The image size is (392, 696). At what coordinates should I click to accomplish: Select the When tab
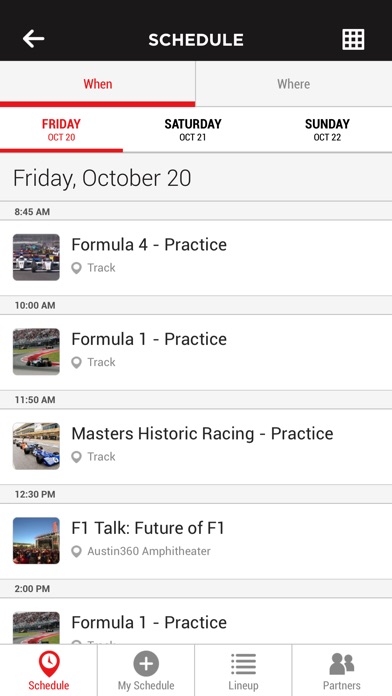click(x=98, y=84)
